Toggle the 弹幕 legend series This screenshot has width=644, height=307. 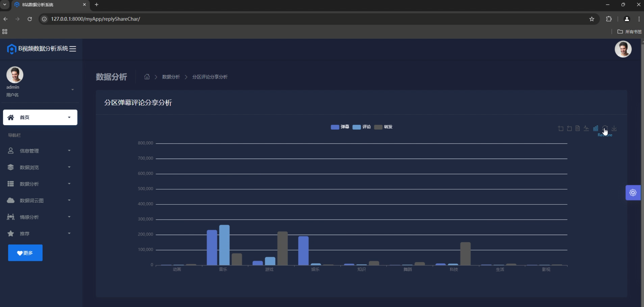point(340,127)
